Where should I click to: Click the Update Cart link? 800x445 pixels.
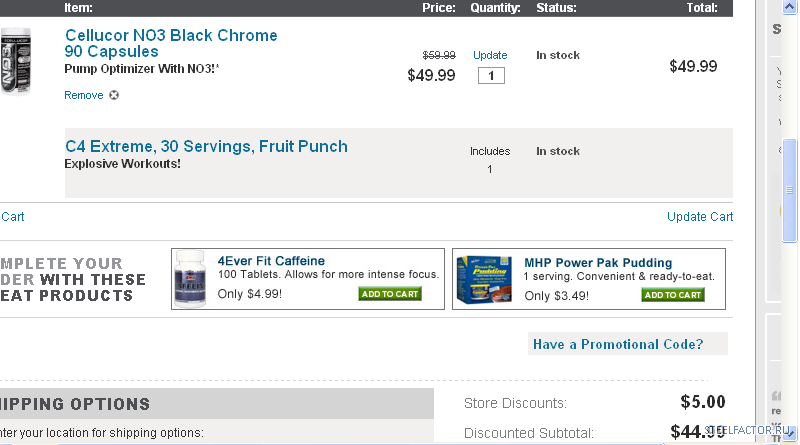tap(700, 217)
